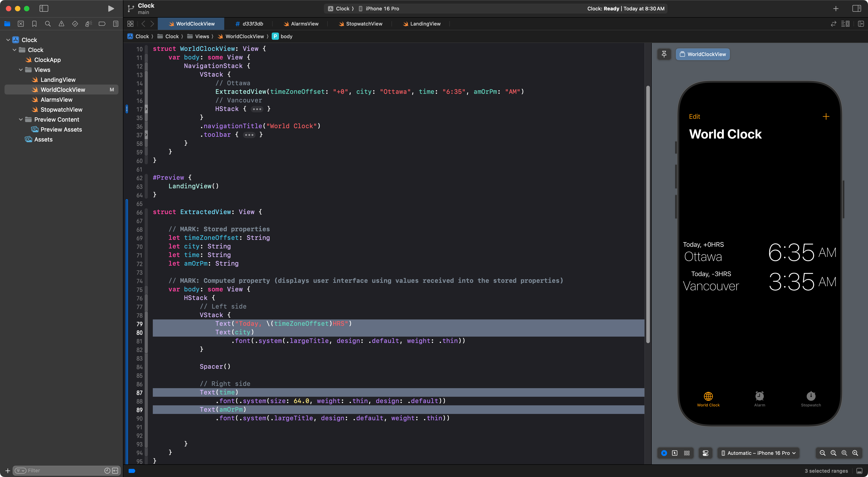Collapse the Preview Content folder
868x477 pixels.
pyautogui.click(x=21, y=119)
